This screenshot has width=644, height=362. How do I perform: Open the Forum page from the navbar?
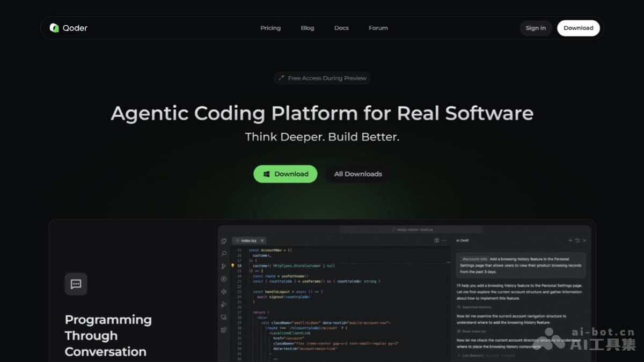coord(378,27)
